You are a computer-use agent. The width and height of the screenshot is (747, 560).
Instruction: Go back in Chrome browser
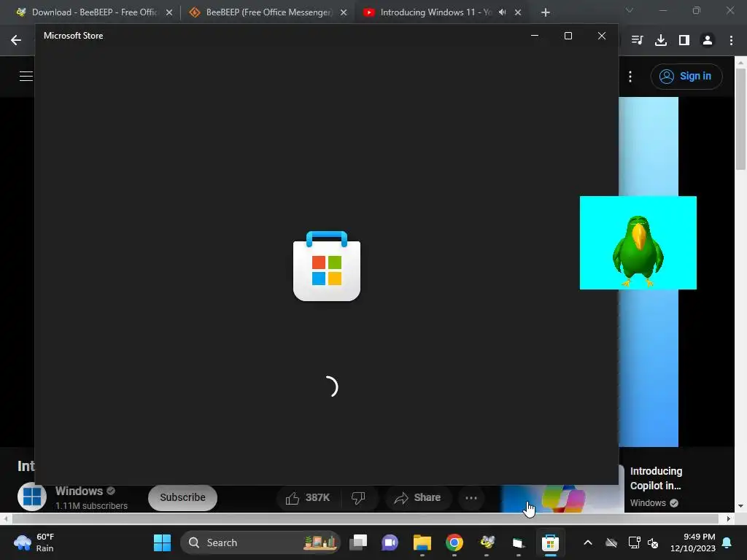point(16,40)
